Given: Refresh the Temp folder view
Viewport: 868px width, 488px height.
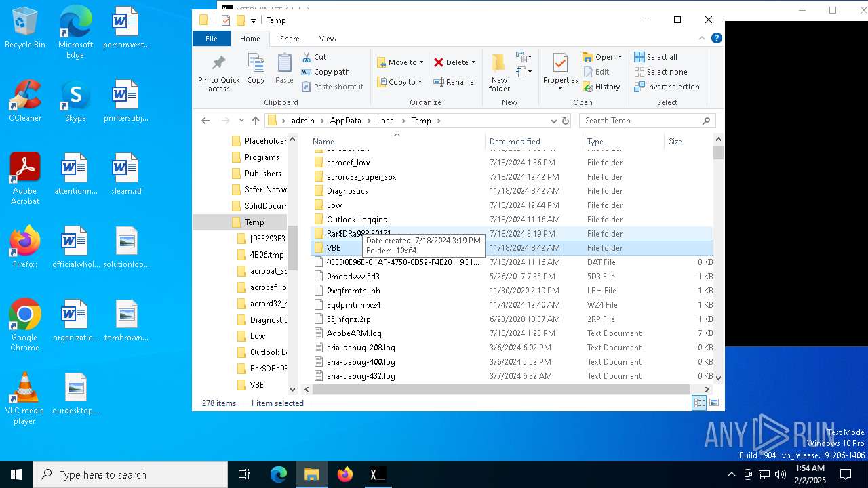Looking at the screenshot, I should pyautogui.click(x=566, y=121).
